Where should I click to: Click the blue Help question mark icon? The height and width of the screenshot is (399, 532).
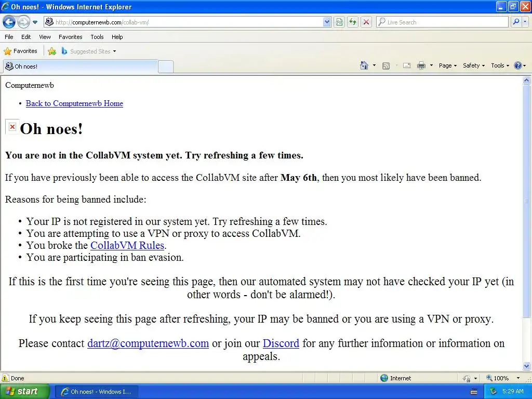pyautogui.click(x=518, y=65)
